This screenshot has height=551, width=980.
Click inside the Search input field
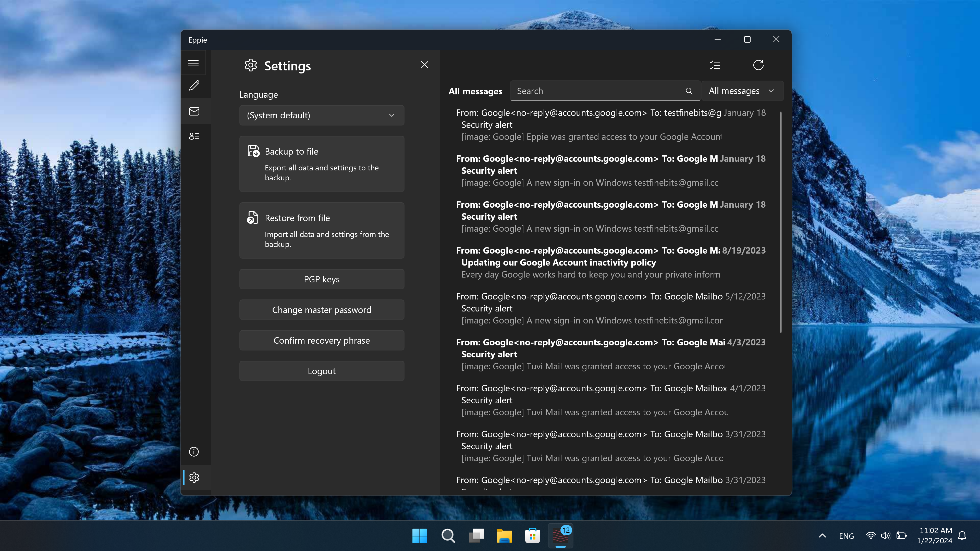coord(593,91)
